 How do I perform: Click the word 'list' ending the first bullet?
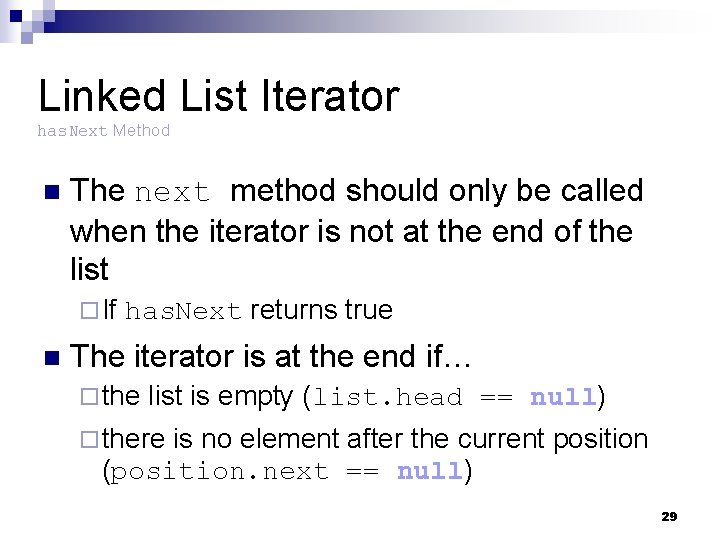[89, 269]
